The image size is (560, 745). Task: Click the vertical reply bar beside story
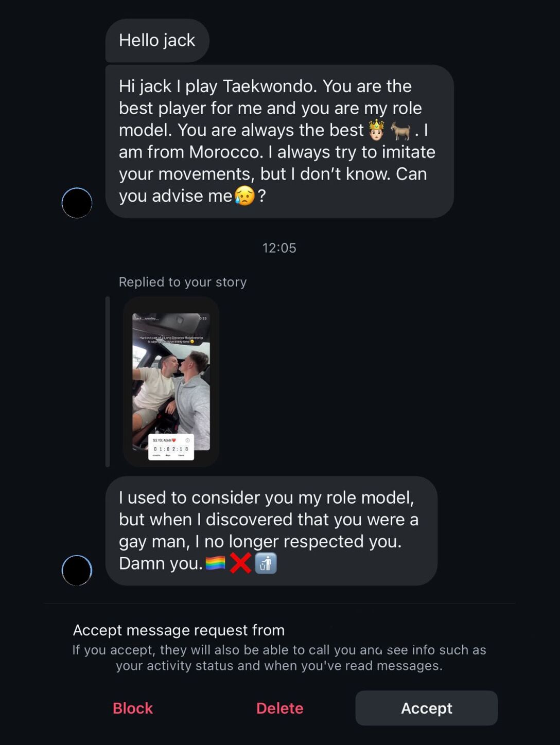tap(108, 382)
